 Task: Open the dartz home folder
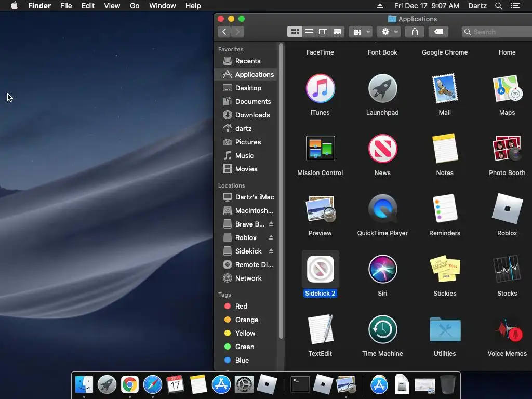click(x=246, y=129)
